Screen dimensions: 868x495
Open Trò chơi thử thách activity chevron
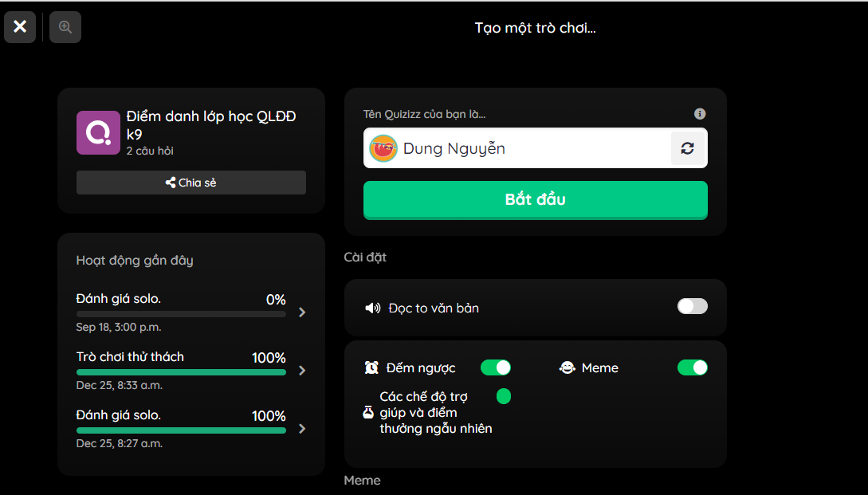302,371
